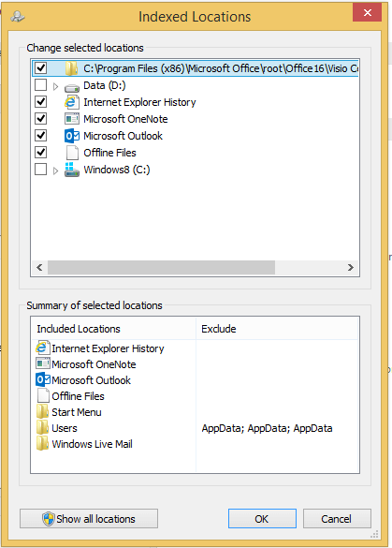Click Included Locations column header
392x548 pixels.
114,329
